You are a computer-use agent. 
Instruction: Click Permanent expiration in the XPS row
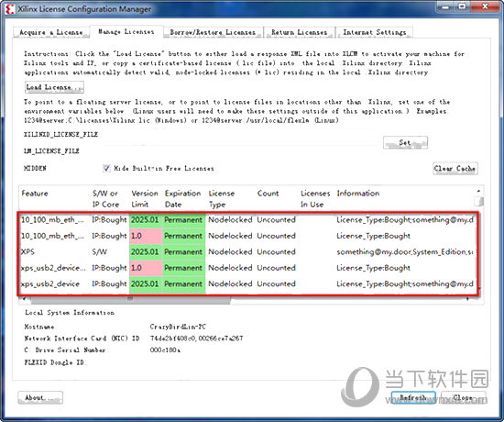click(183, 251)
